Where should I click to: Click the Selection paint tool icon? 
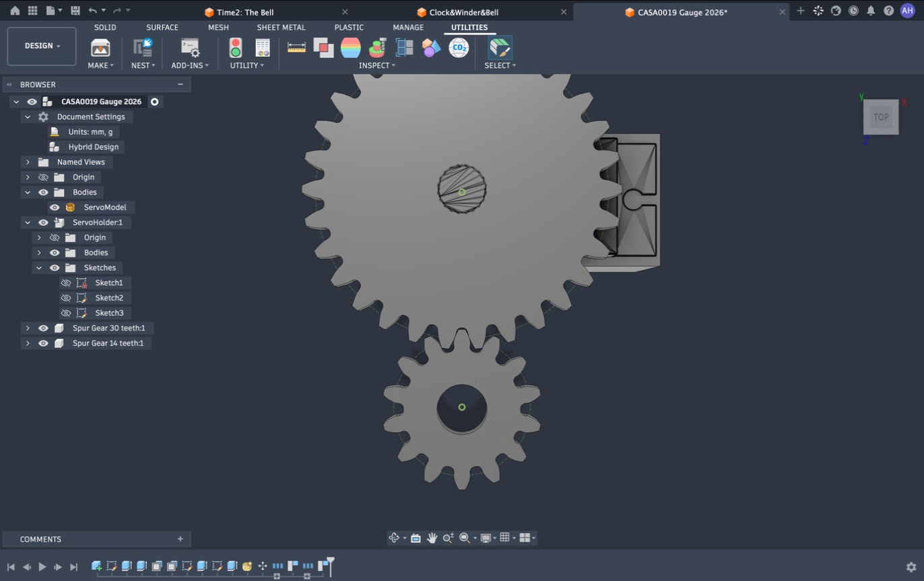500,48
